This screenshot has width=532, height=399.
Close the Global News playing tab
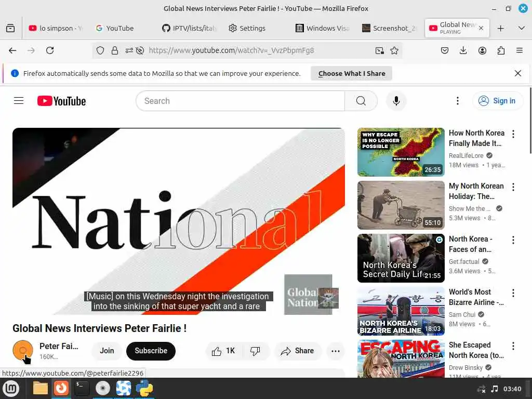click(x=481, y=28)
